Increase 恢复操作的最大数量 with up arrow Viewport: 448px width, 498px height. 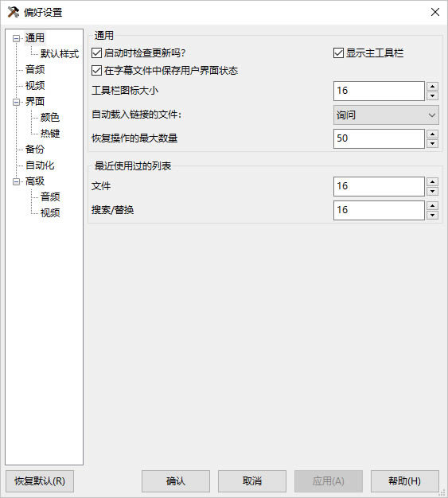pyautogui.click(x=432, y=134)
